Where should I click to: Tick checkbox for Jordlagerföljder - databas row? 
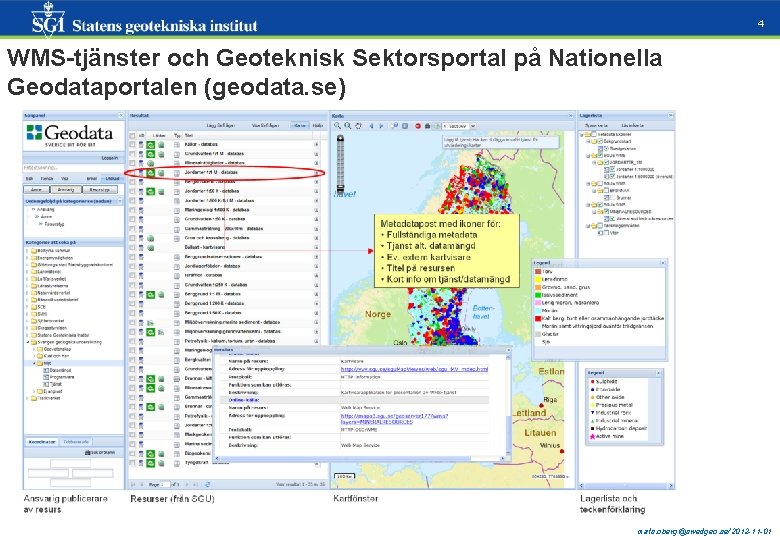coord(132,266)
